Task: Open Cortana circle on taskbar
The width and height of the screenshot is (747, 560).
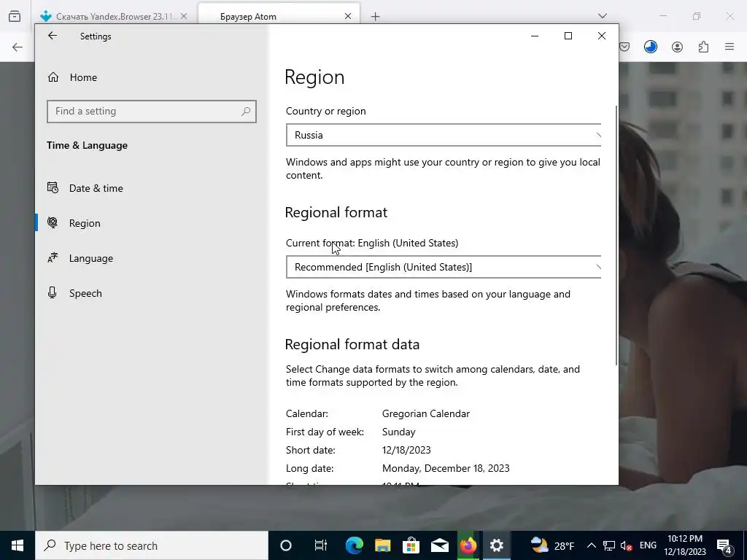Action: pos(286,545)
